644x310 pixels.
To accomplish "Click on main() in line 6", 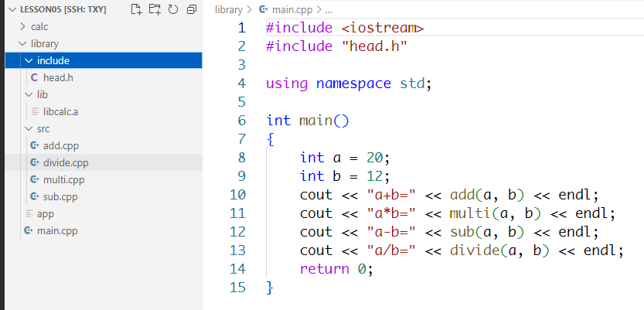I will 324,121.
